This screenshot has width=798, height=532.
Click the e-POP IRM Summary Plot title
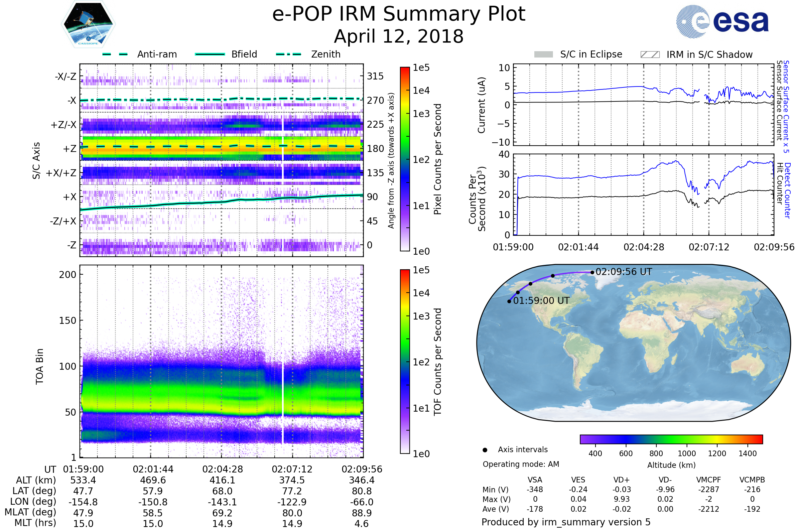(x=399, y=14)
